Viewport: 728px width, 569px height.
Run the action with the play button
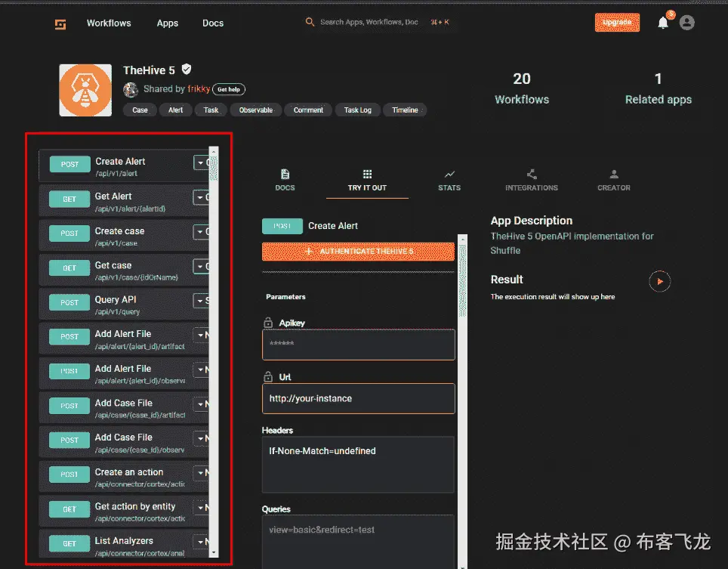click(659, 281)
